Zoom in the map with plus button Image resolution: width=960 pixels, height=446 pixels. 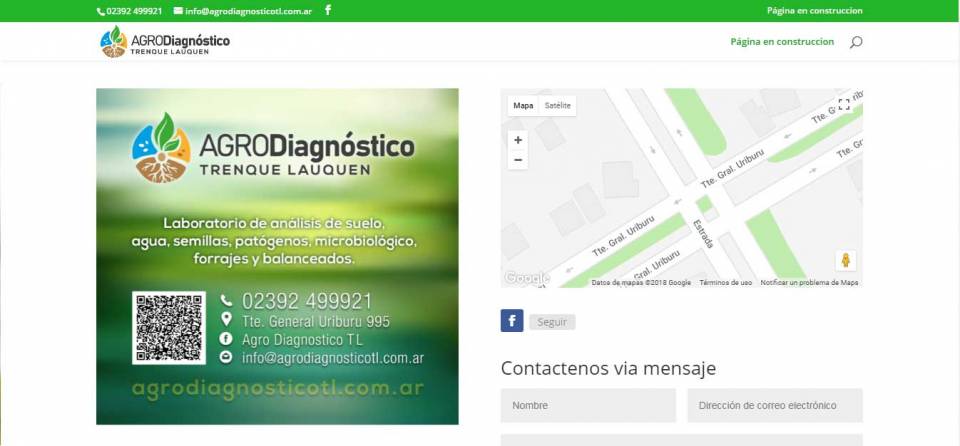point(518,140)
